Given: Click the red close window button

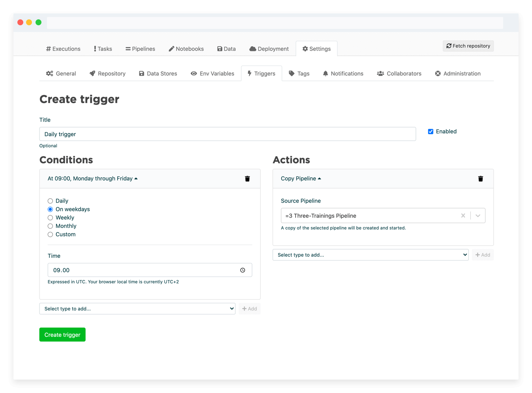Looking at the screenshot, I should coord(21,23).
